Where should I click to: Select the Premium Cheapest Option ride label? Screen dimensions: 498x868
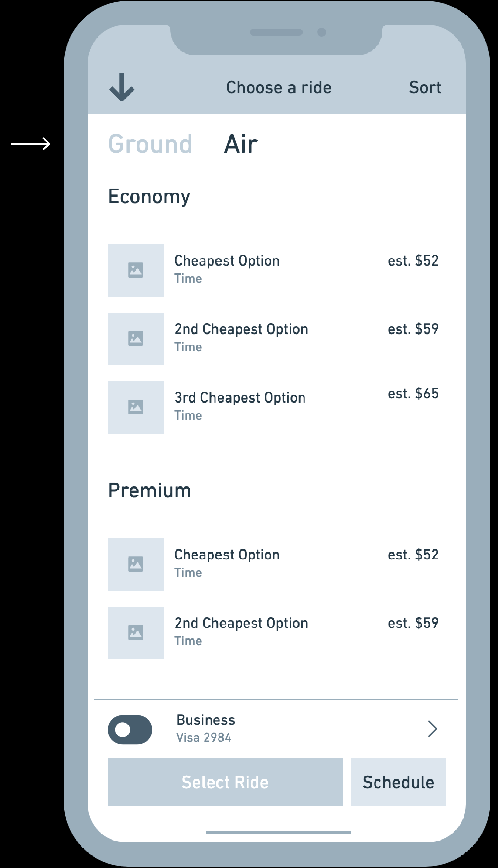[x=227, y=555]
